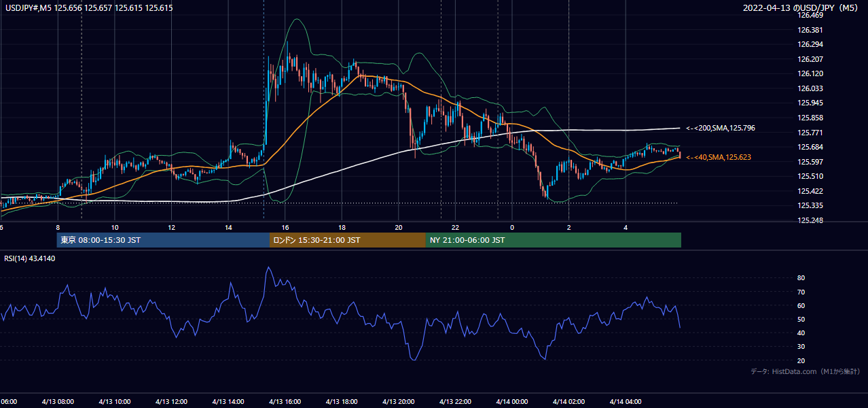The height and width of the screenshot is (408, 868).
Task: Click the 4/13 18:00 time axis label
Action: click(342, 401)
